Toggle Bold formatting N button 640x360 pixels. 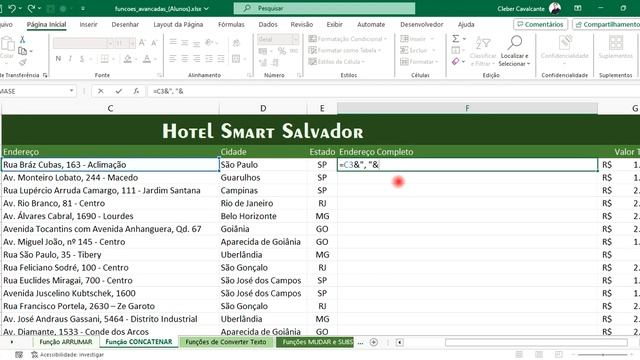click(58, 59)
